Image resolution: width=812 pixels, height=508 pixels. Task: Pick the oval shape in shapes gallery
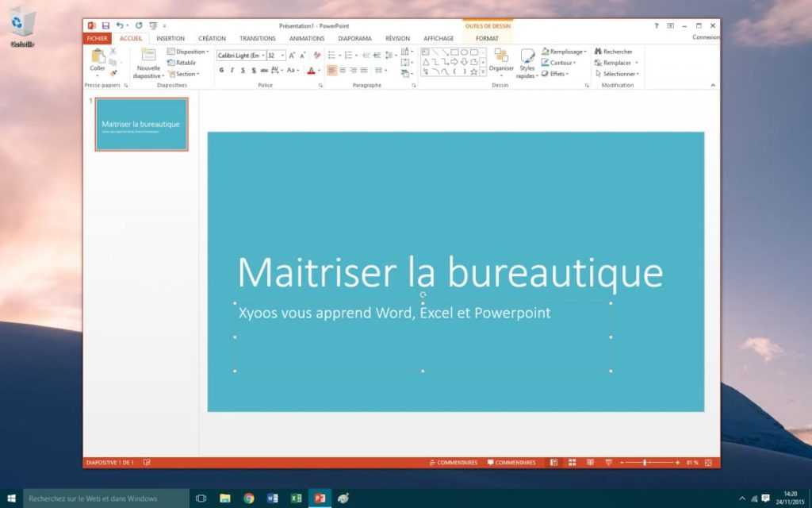(x=464, y=52)
